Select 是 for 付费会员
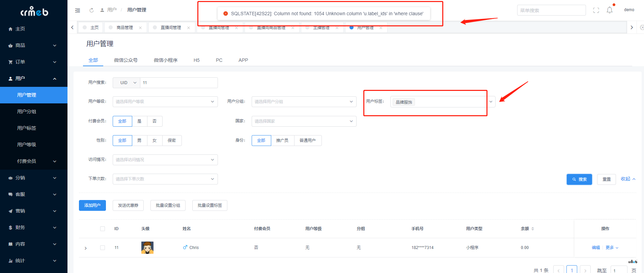644x273 pixels. coord(139,121)
